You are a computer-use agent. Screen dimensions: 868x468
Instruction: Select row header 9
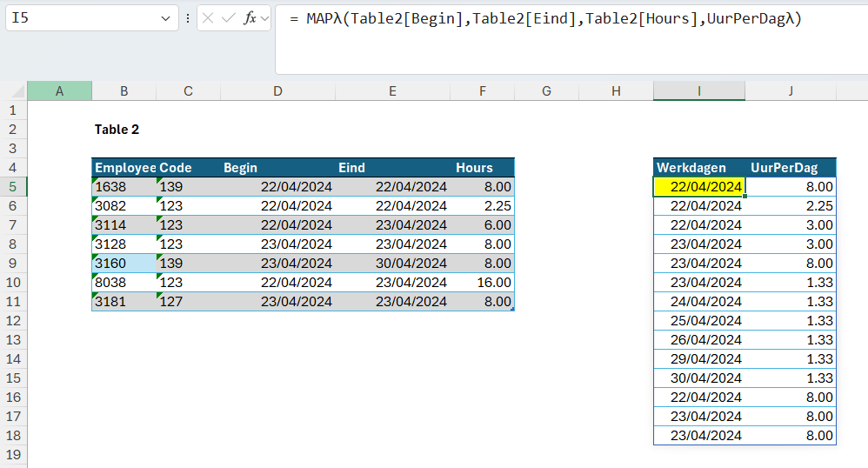pyautogui.click(x=13, y=263)
